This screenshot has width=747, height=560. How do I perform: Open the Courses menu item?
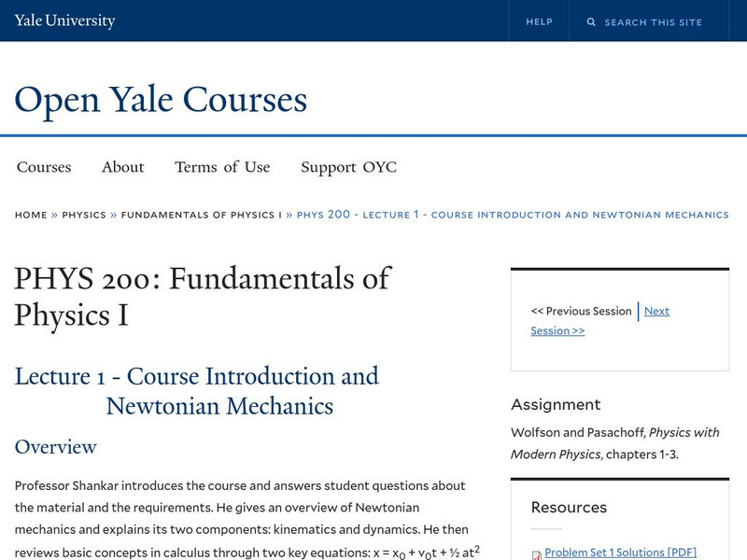pyautogui.click(x=44, y=167)
